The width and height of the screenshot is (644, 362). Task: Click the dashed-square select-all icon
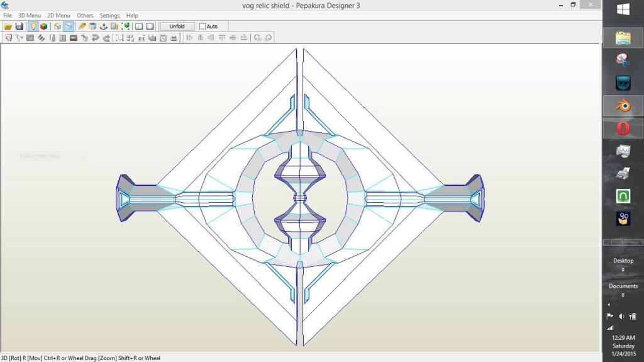[x=119, y=38]
